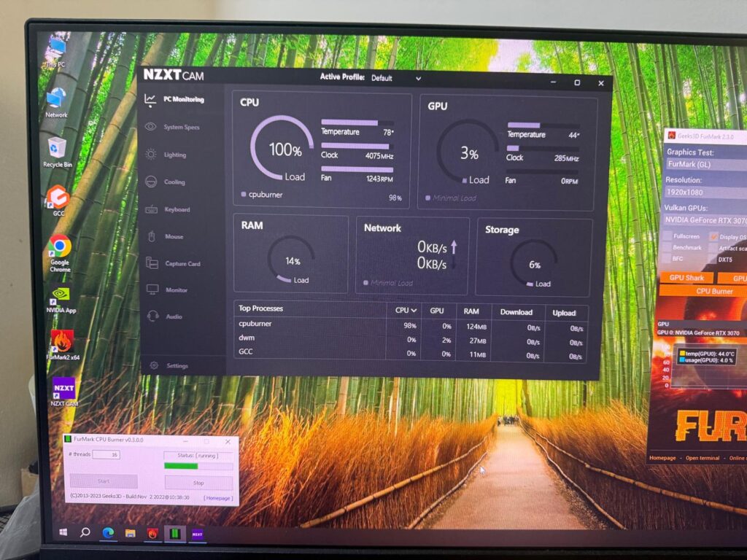Open the Recycle Bin desktop icon
Image resolution: width=747 pixels, height=560 pixels.
[58, 152]
